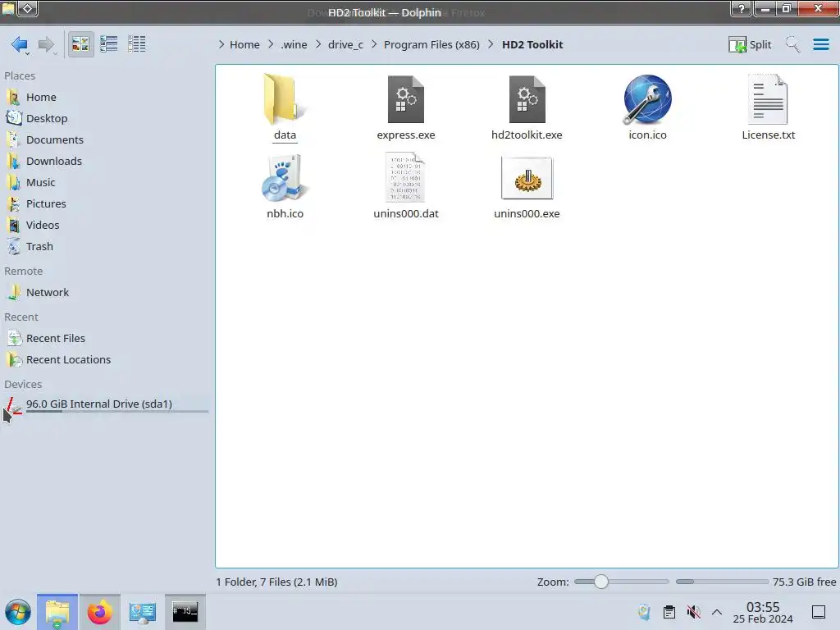Click HD2 Toolkit breadcrumb segment
840x630 pixels.
(x=532, y=44)
